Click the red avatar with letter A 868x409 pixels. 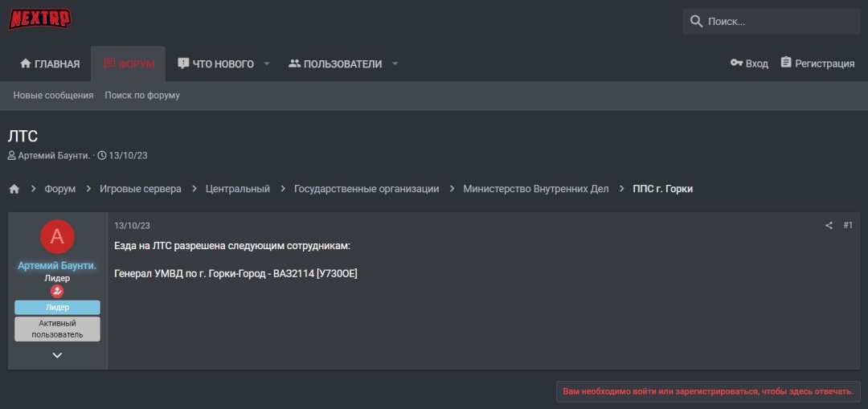(57, 236)
